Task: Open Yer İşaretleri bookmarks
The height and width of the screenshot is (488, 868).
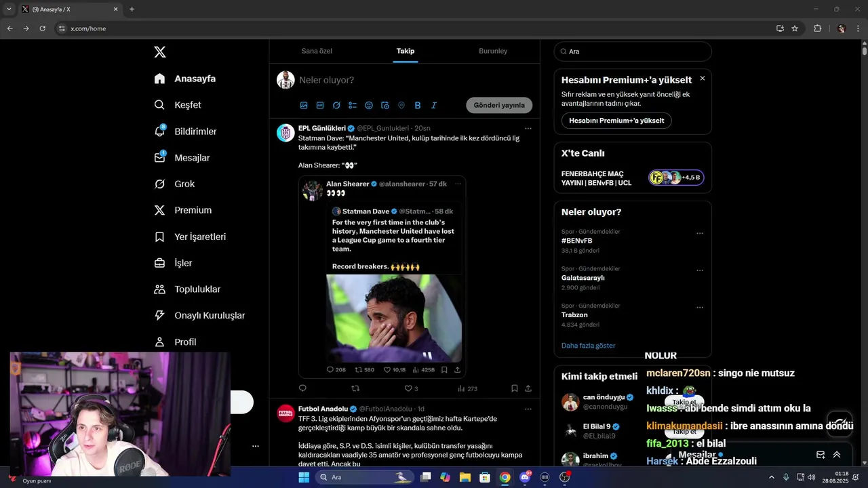Action: 190,237
